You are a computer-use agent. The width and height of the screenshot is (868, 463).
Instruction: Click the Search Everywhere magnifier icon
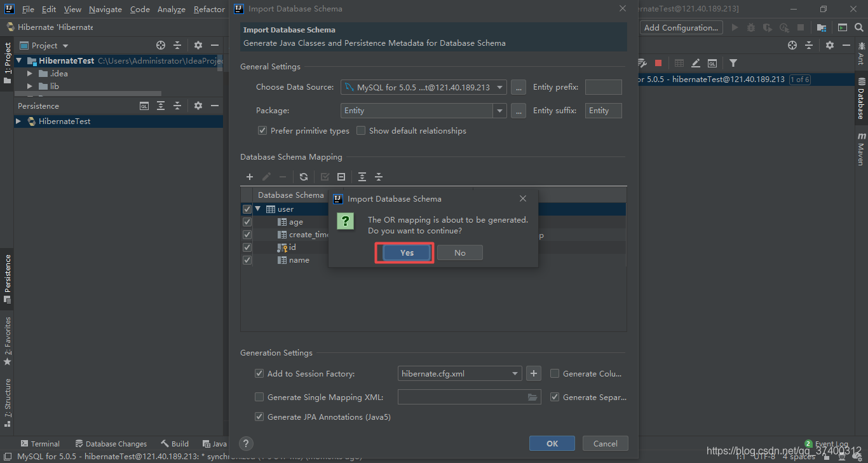pyautogui.click(x=859, y=27)
